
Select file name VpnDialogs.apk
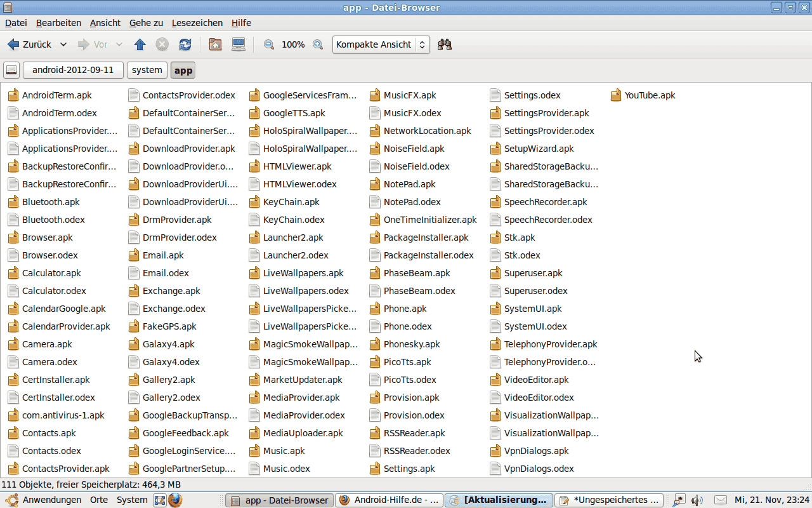pyautogui.click(x=537, y=451)
